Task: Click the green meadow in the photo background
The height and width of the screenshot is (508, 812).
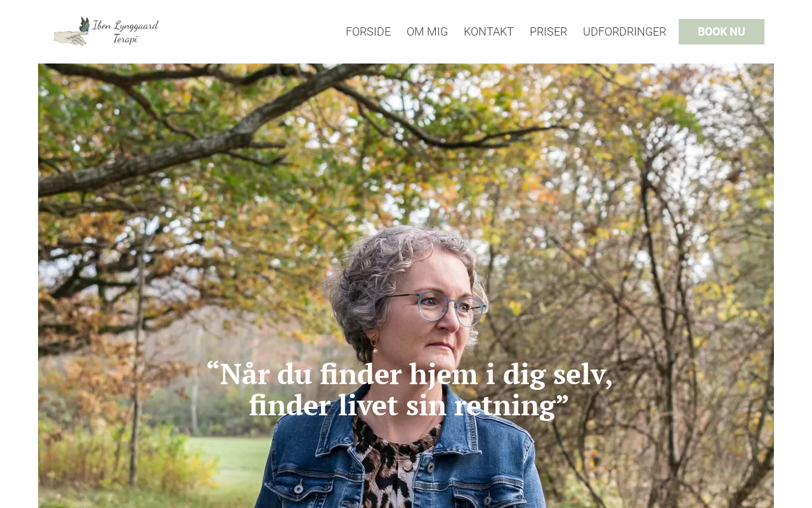Action: [228, 464]
